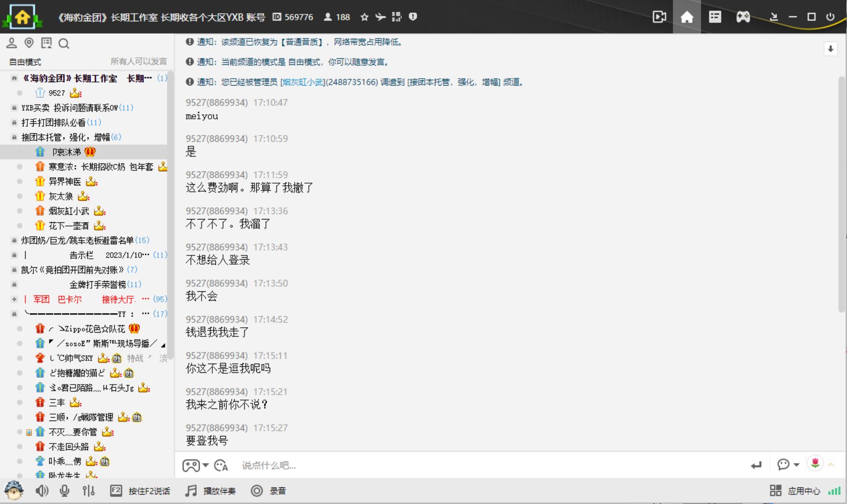Open the game controller tab

(x=743, y=17)
